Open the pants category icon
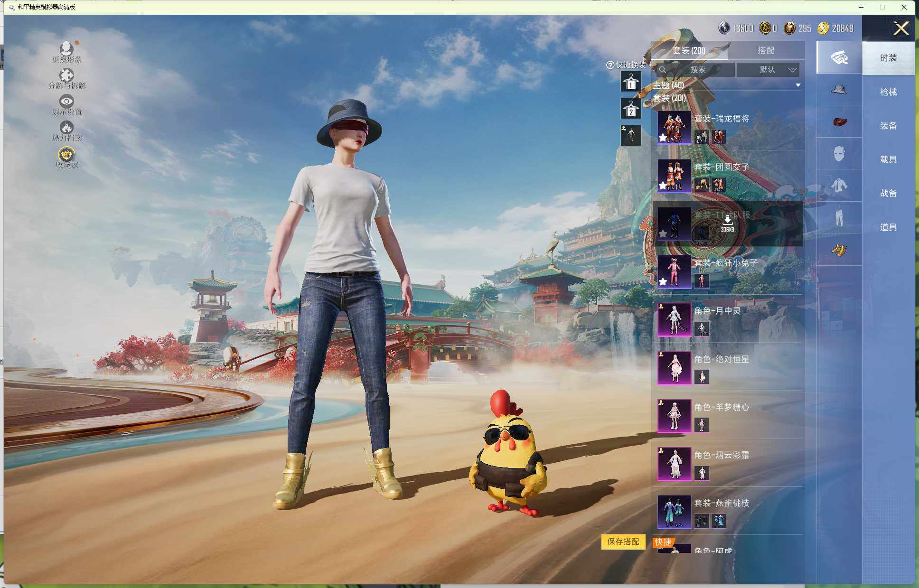The width and height of the screenshot is (919, 588). 839,217
